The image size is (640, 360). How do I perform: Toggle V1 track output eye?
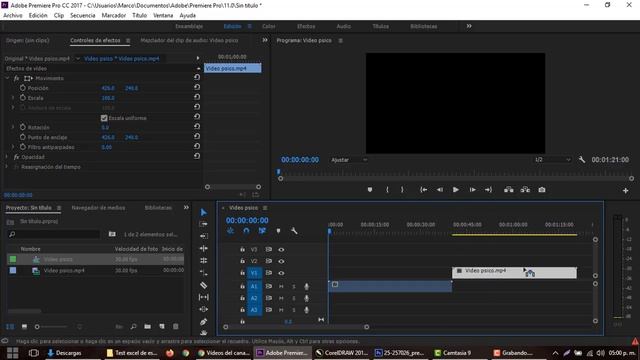(281, 273)
